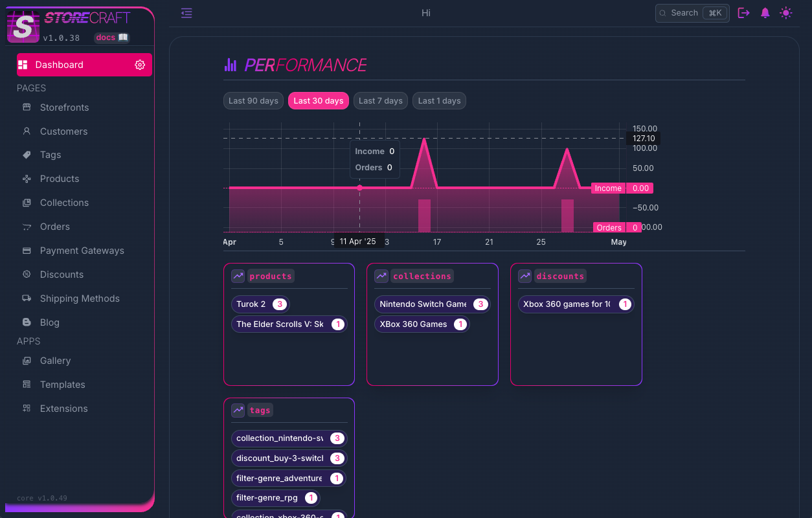812x518 pixels.
Task: Select Last 7 days range
Action: click(381, 101)
